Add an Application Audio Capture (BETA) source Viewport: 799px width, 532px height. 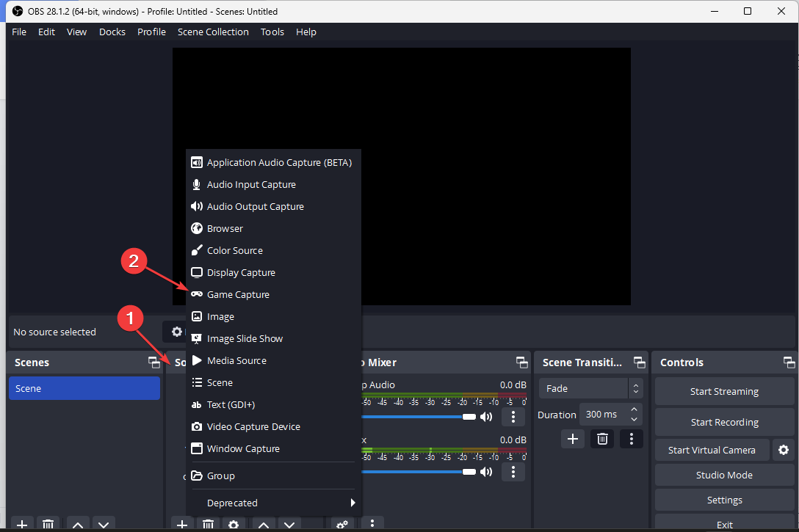(274, 162)
